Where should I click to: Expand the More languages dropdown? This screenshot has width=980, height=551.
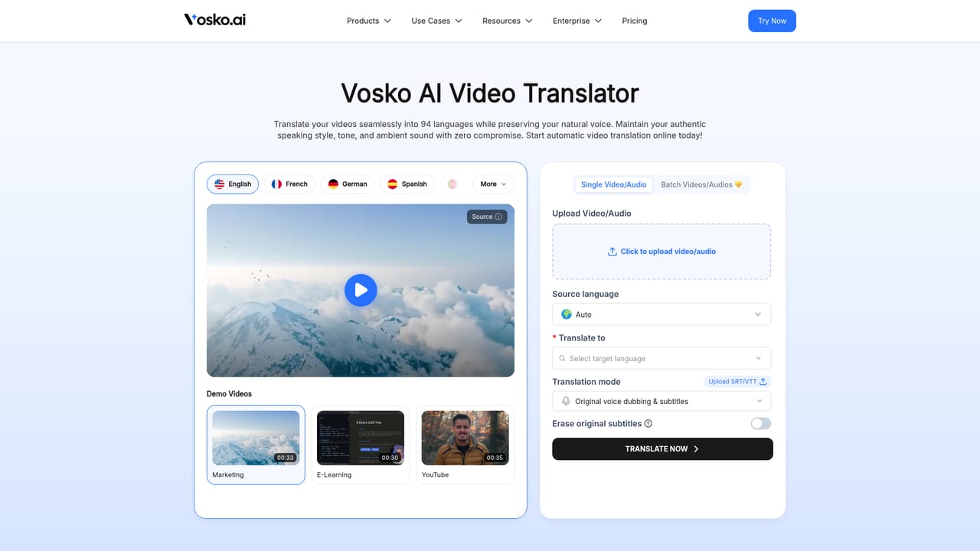493,184
